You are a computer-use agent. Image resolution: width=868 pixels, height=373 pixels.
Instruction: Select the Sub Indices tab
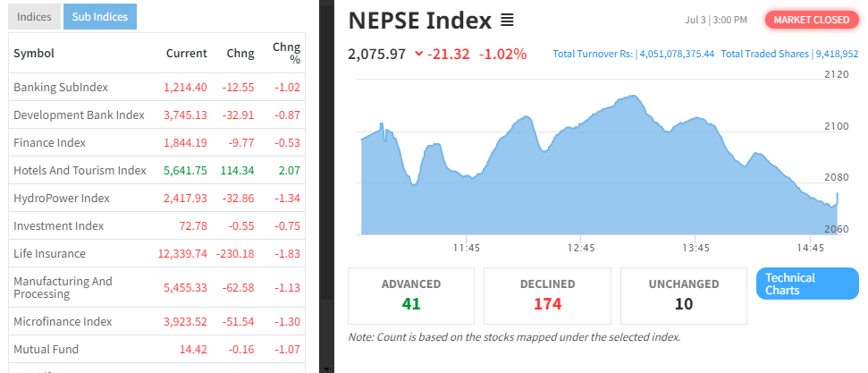pos(100,16)
